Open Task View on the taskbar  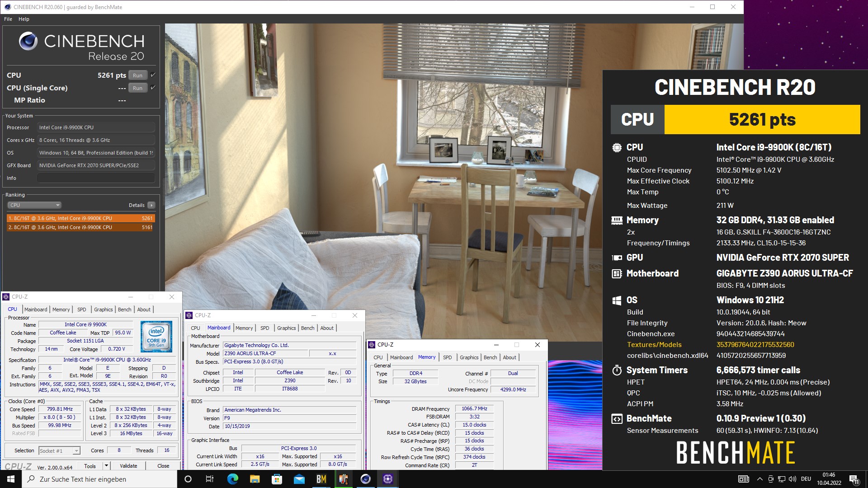coord(210,479)
